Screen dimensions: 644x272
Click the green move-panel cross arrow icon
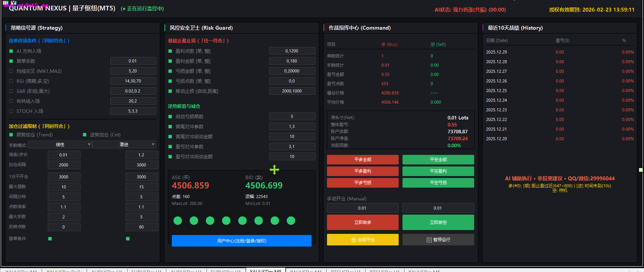pyautogui.click(x=274, y=170)
